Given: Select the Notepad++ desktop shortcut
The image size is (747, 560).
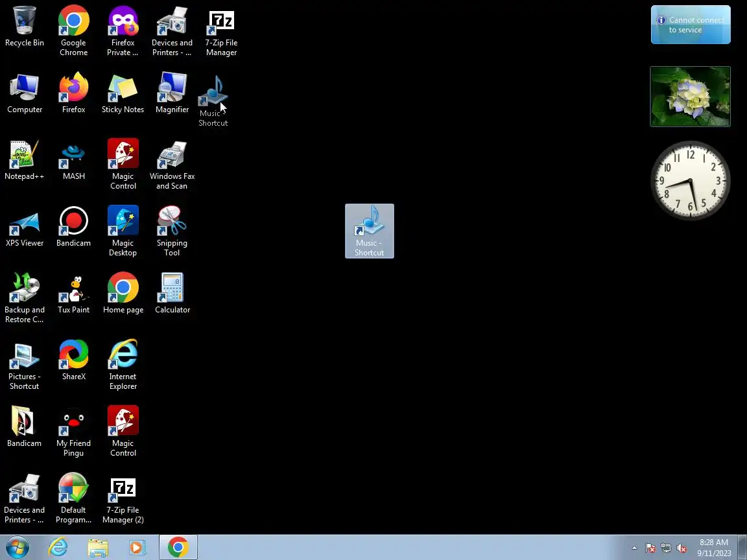Looking at the screenshot, I should 24,160.
